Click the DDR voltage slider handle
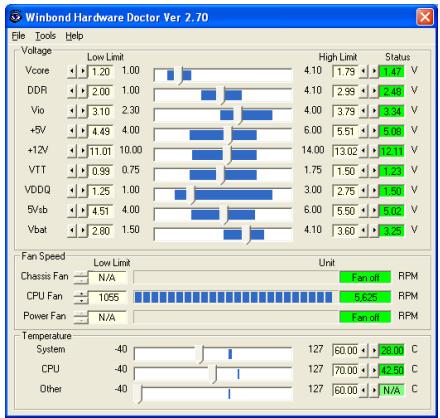This screenshot has width=440, height=418. [221, 95]
